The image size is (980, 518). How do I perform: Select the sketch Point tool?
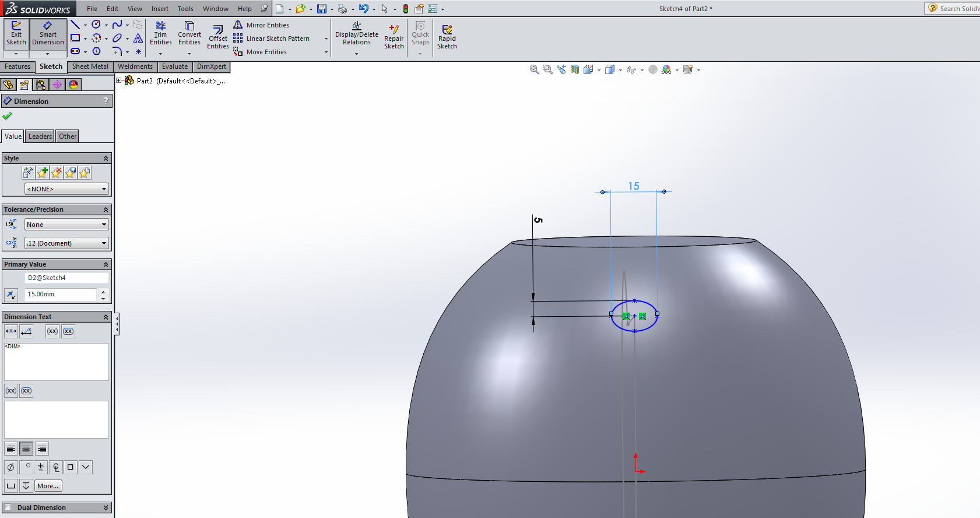[x=138, y=51]
